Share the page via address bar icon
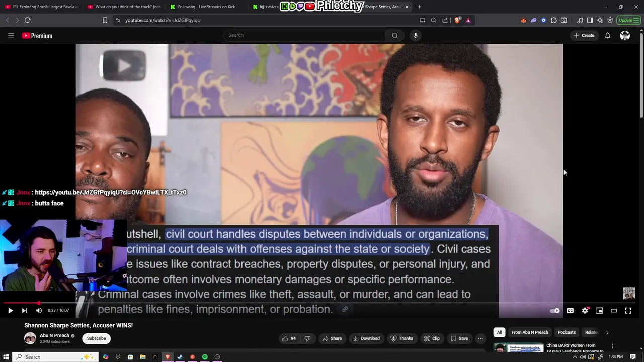Image resolution: width=644 pixels, height=362 pixels. [x=445, y=20]
